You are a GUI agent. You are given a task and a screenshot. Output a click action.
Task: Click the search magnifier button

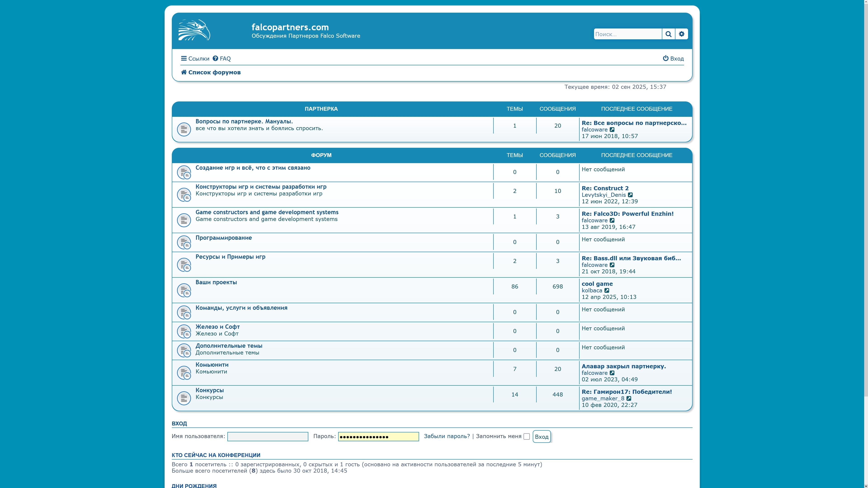click(x=668, y=34)
